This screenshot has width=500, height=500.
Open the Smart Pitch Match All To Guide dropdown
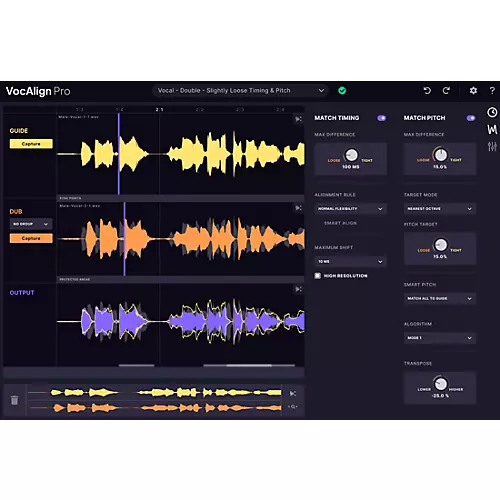[x=440, y=298]
